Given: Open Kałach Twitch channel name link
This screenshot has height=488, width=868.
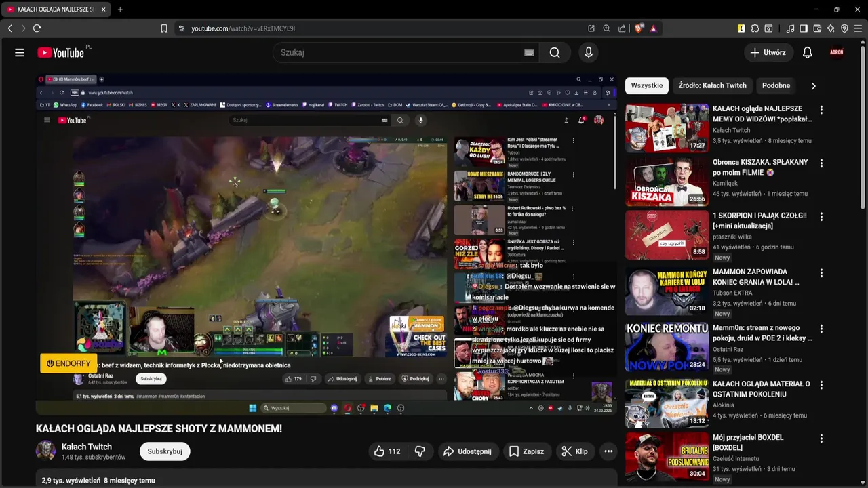Looking at the screenshot, I should (87, 447).
